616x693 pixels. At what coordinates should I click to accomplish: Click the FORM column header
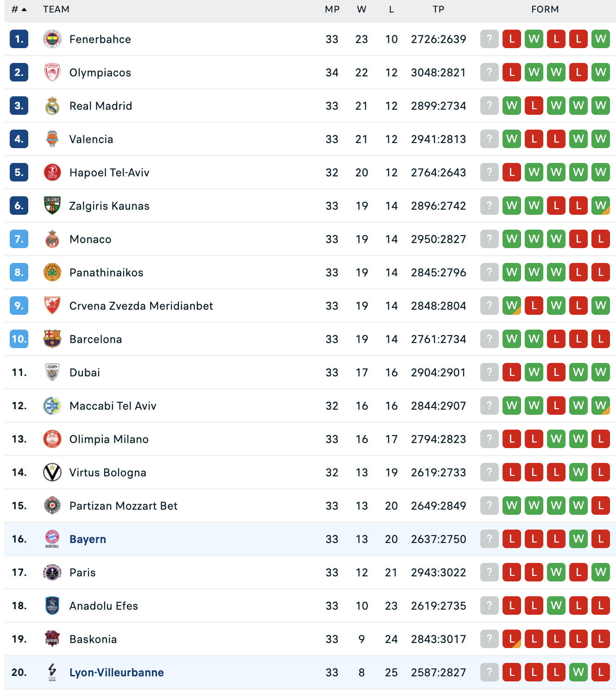click(545, 9)
